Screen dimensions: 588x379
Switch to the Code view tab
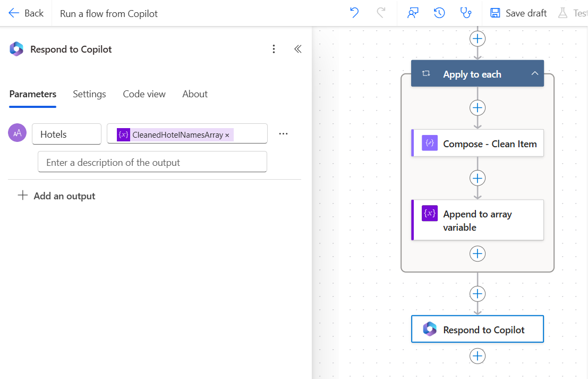[144, 94]
